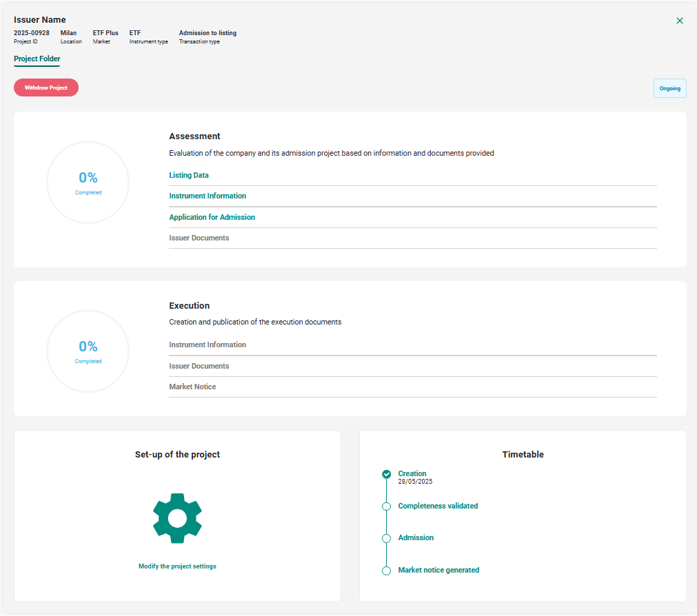The image size is (697, 616).
Task: Click the creation date 28/05/2025
Action: tap(415, 482)
